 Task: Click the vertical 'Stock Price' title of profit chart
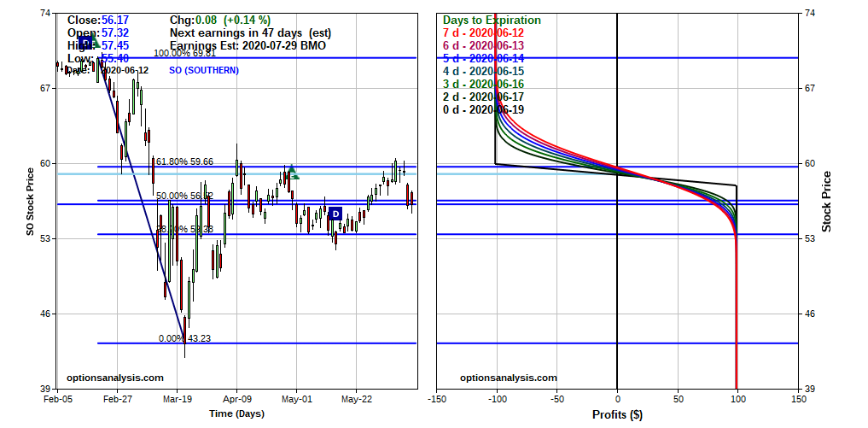[826, 202]
